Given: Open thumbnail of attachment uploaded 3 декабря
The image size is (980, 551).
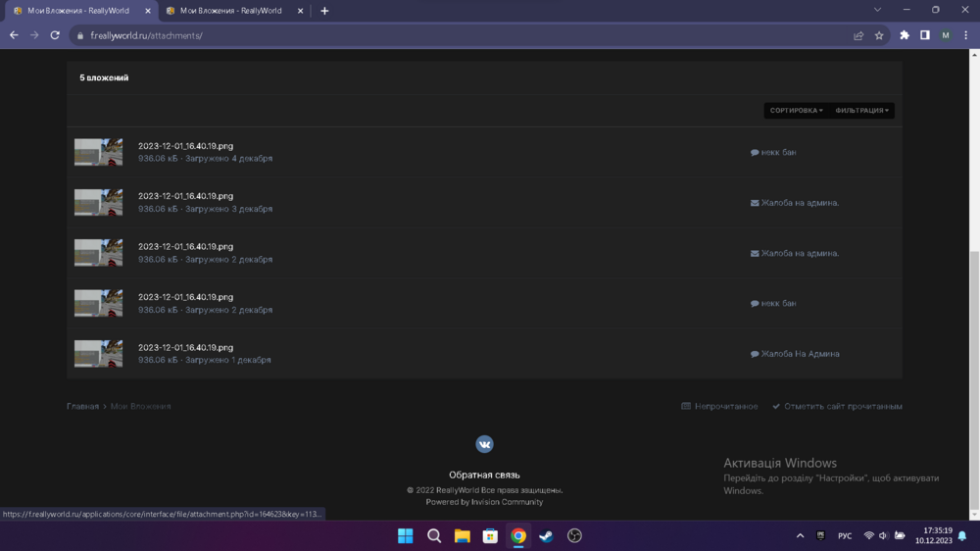Looking at the screenshot, I should (98, 203).
